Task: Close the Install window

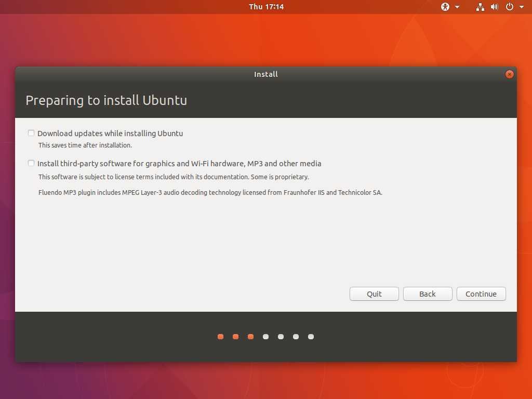Action: (509, 74)
